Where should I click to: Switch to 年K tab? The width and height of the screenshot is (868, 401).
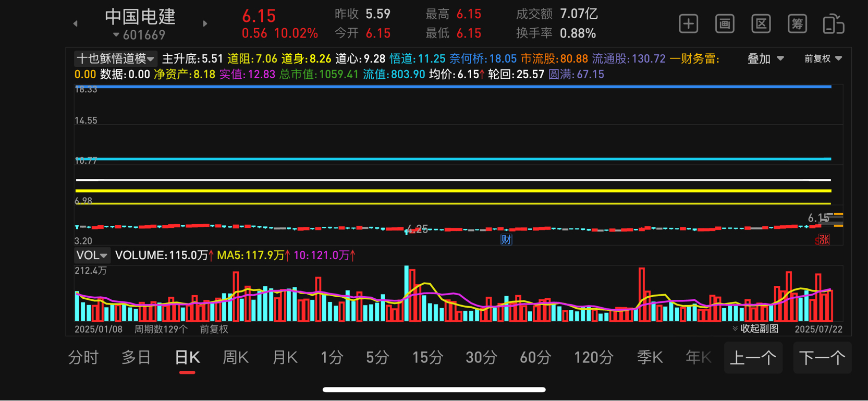click(699, 358)
